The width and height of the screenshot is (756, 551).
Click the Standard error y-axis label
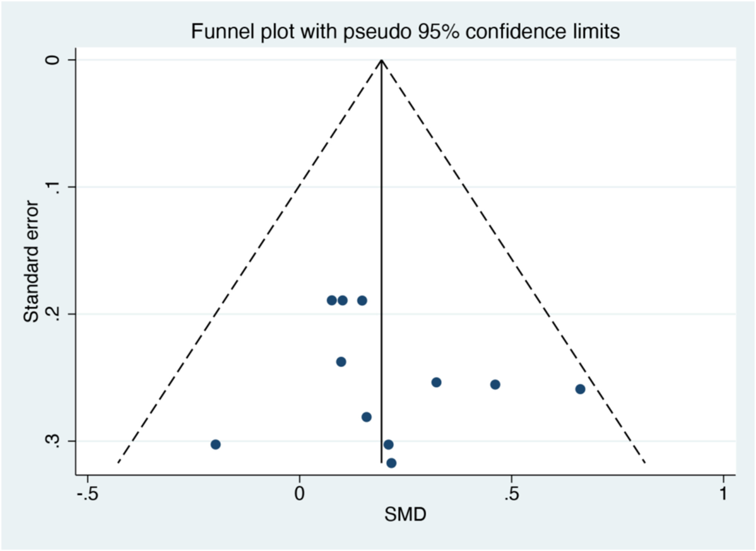click(31, 261)
